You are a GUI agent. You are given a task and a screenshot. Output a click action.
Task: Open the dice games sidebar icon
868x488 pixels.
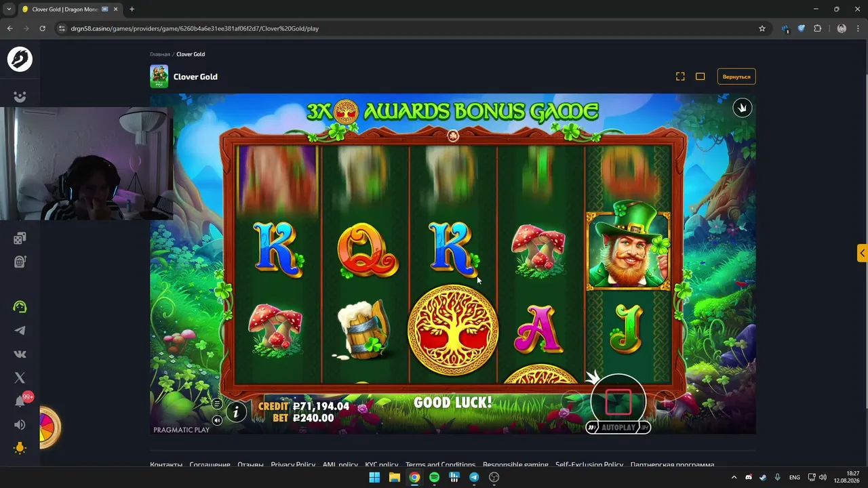tap(20, 238)
